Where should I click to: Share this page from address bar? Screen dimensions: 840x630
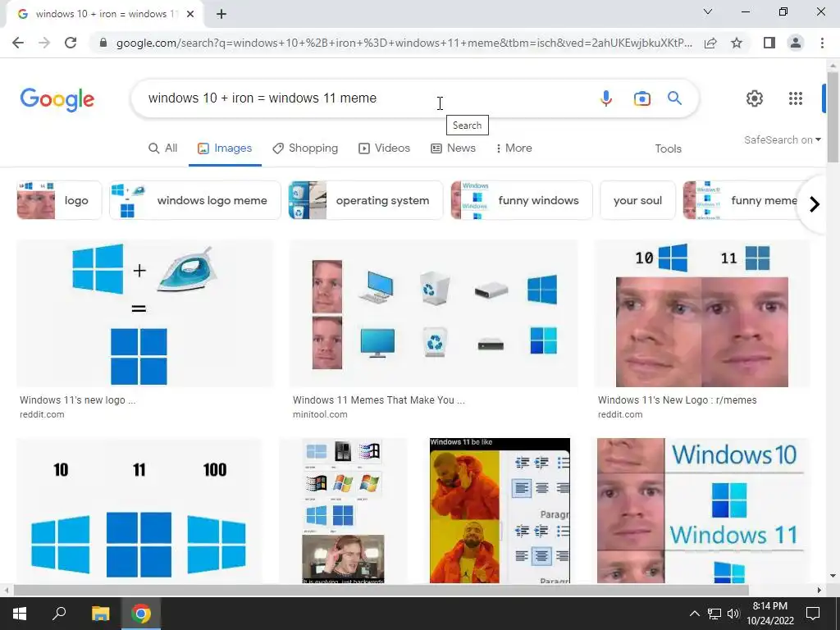710,43
